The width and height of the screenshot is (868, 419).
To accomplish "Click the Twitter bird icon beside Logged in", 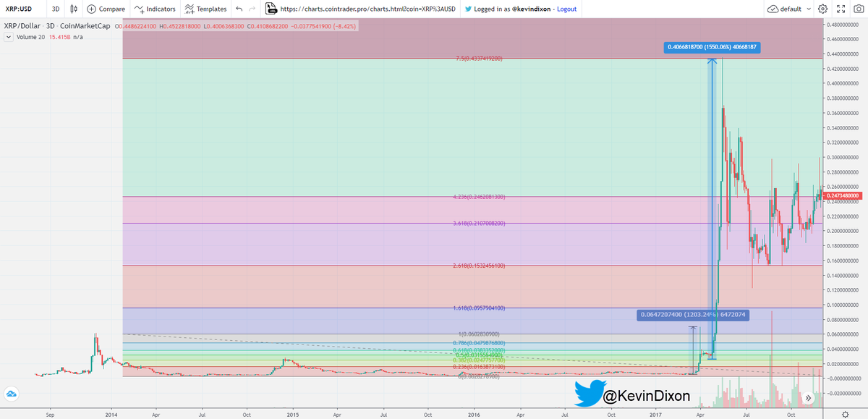I will (469, 9).
